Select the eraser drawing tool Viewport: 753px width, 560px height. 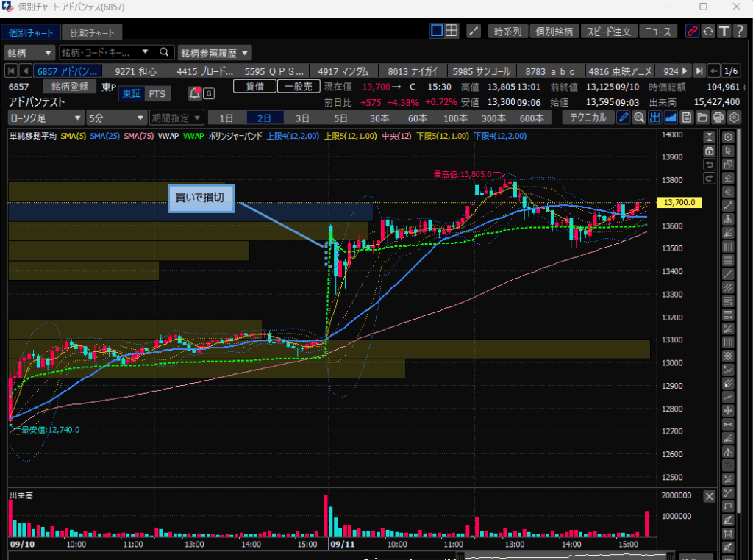(728, 177)
